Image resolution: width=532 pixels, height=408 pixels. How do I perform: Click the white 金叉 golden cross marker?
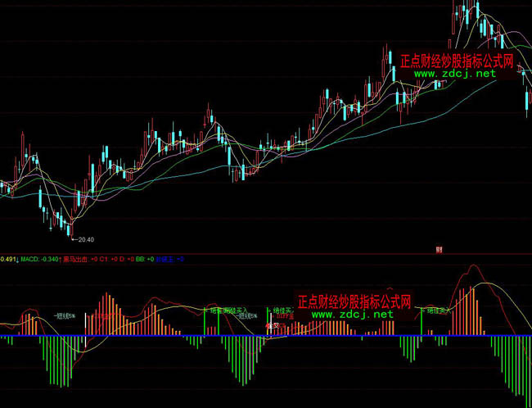click(272, 326)
